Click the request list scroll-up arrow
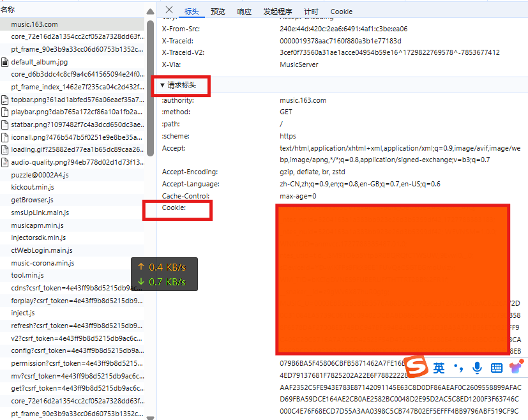This screenshot has width=528, height=420. [x=150, y=11]
